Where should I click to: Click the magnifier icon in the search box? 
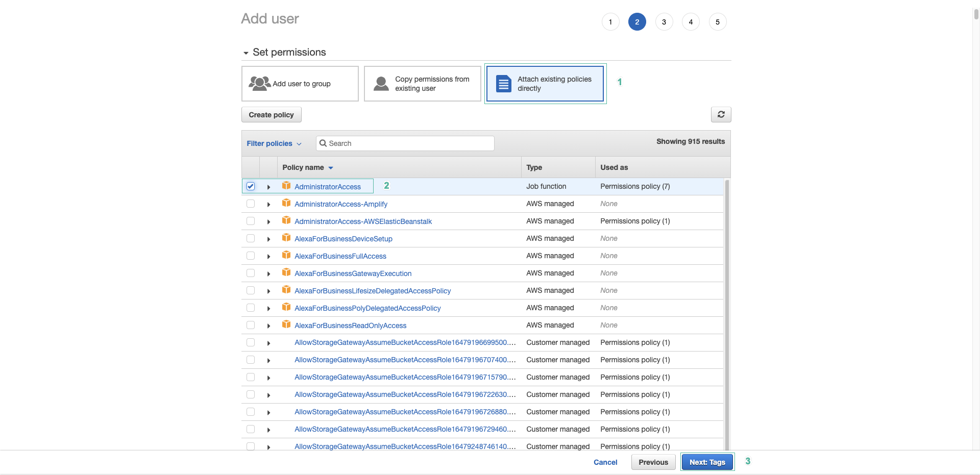323,143
